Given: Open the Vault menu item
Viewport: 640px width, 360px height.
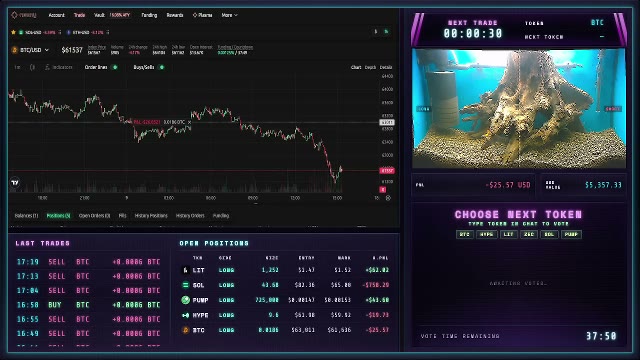Looking at the screenshot, I should [99, 15].
